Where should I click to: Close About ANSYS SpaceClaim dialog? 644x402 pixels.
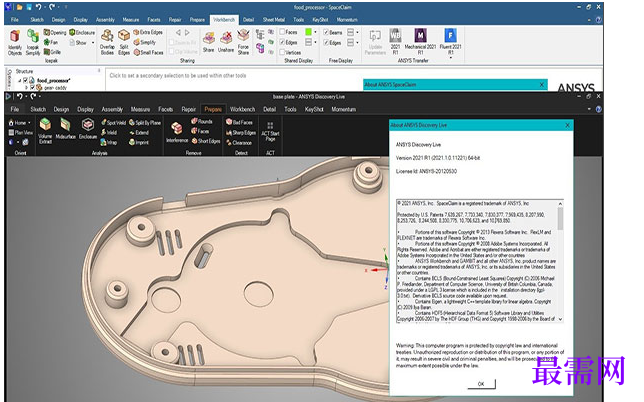click(x=542, y=84)
